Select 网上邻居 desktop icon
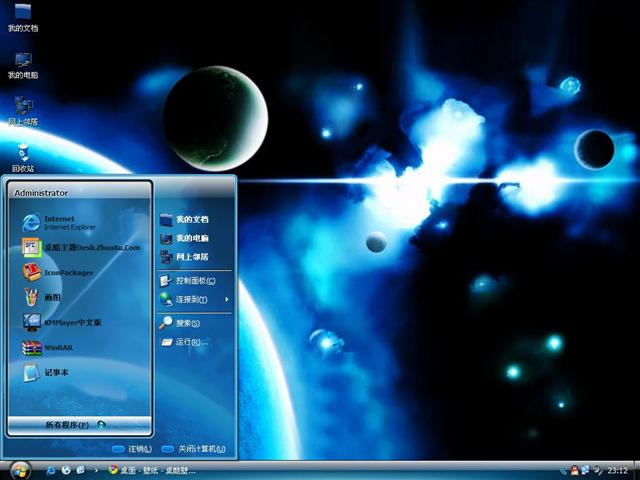640x480 pixels. tap(23, 111)
